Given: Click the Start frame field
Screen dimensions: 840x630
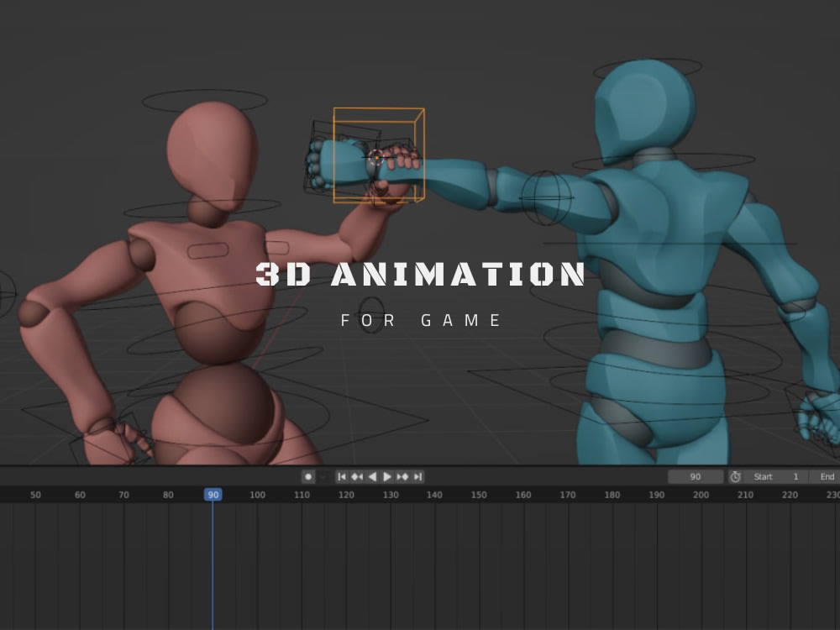Looking at the screenshot, I should point(776,477).
